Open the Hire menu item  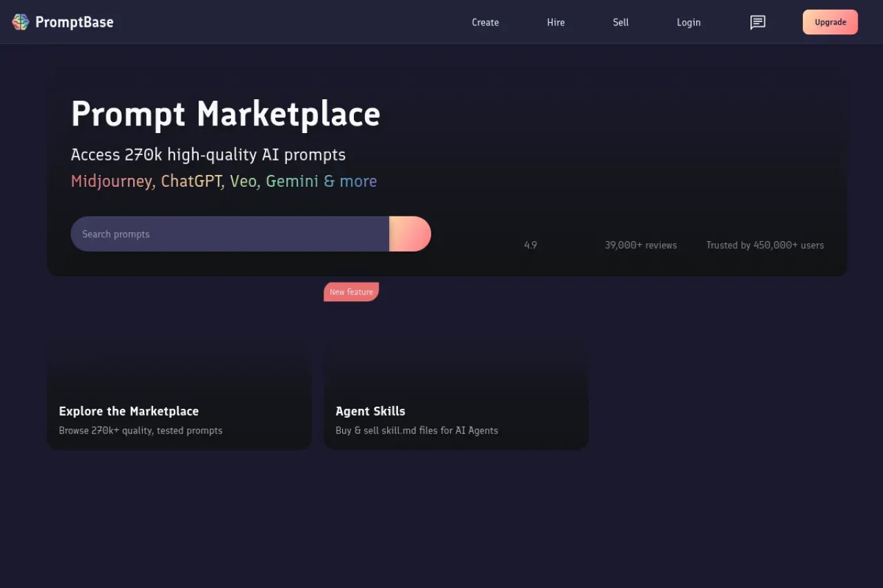(x=556, y=23)
